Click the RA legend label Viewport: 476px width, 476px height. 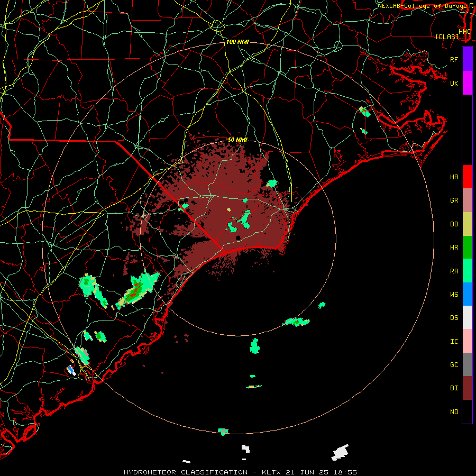tap(454, 271)
